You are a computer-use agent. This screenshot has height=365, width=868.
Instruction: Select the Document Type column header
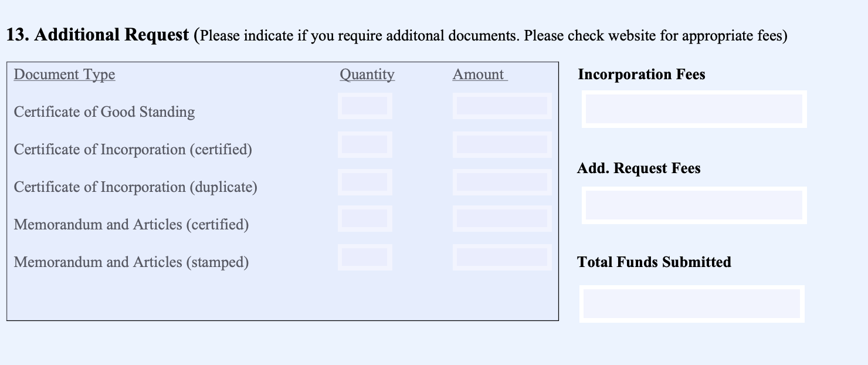(64, 74)
